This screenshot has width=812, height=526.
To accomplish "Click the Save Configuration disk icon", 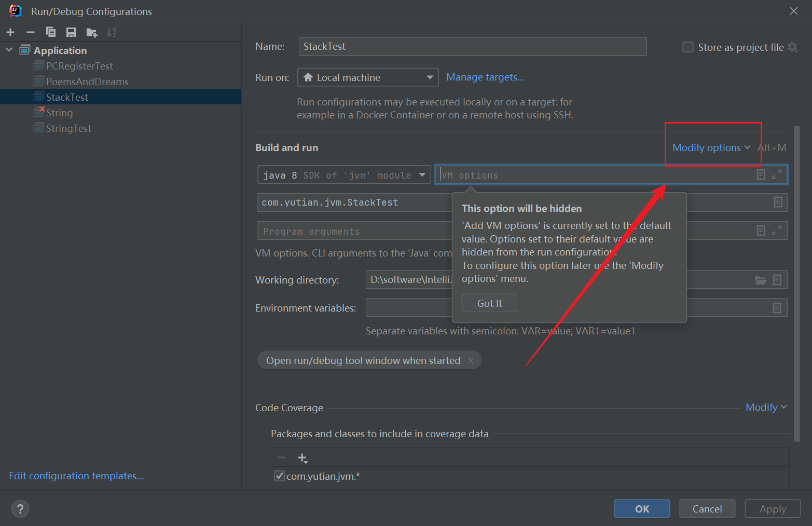I will pos(71,32).
